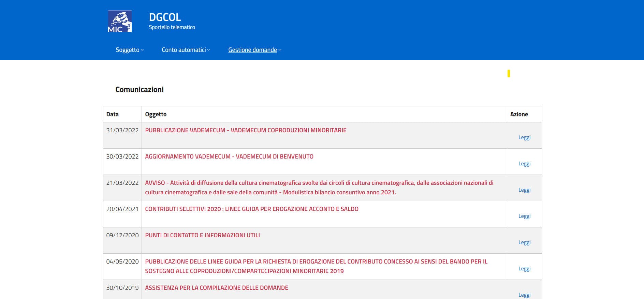This screenshot has width=644, height=299.
Task: Select the date 09/12/2020
Action: click(x=122, y=235)
